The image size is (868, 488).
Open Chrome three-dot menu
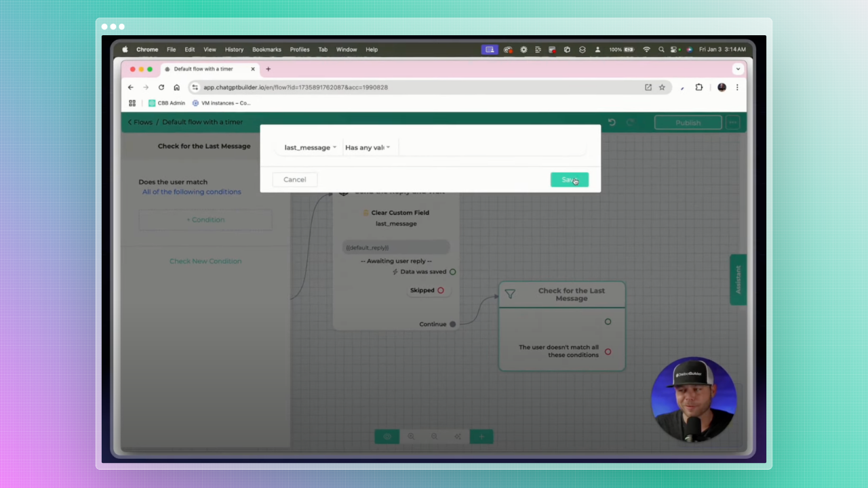click(737, 87)
